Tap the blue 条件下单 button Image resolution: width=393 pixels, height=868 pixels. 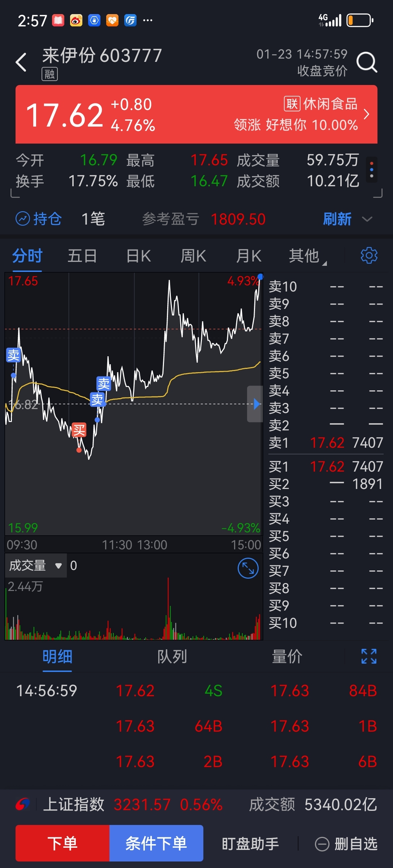(x=156, y=843)
